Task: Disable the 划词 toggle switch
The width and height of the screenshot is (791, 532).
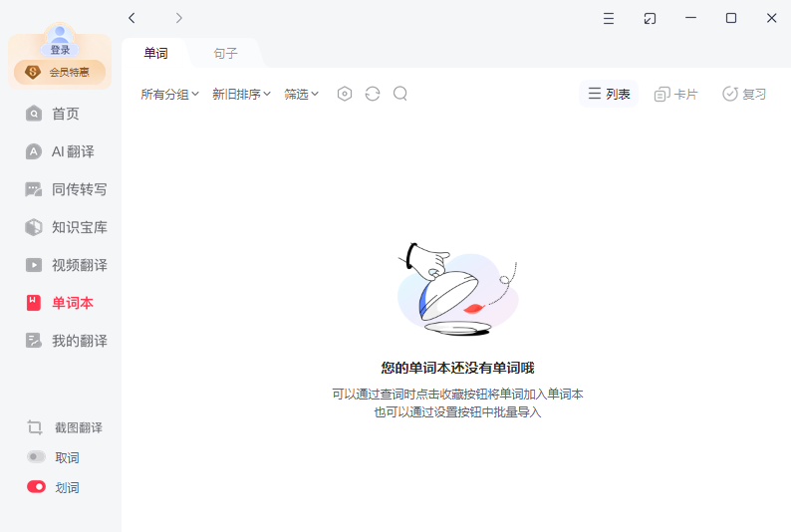Action: (x=36, y=486)
